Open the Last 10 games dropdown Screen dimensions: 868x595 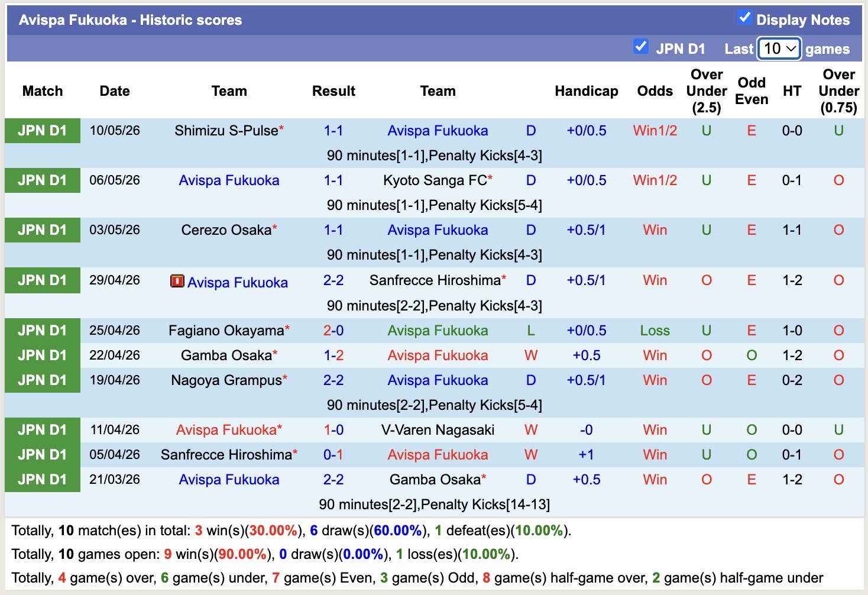779,48
